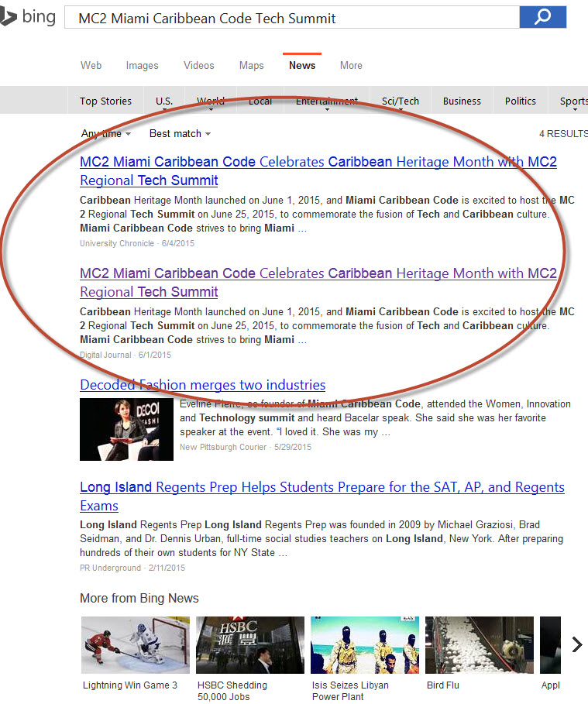
Task: Click the next arrow in Bing News carousel
Action: point(577,644)
